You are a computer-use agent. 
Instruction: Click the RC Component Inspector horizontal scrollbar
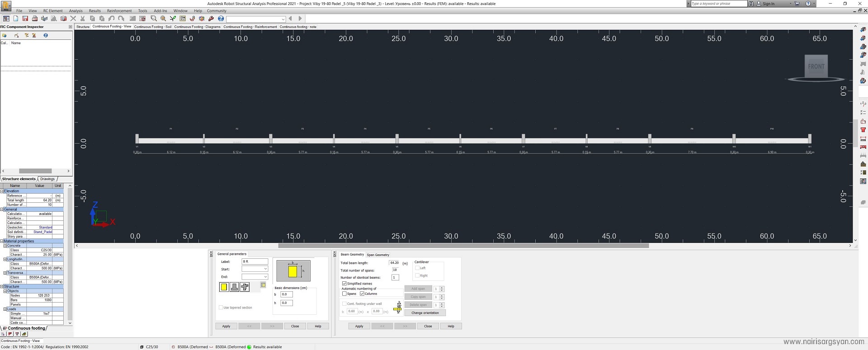click(35, 171)
